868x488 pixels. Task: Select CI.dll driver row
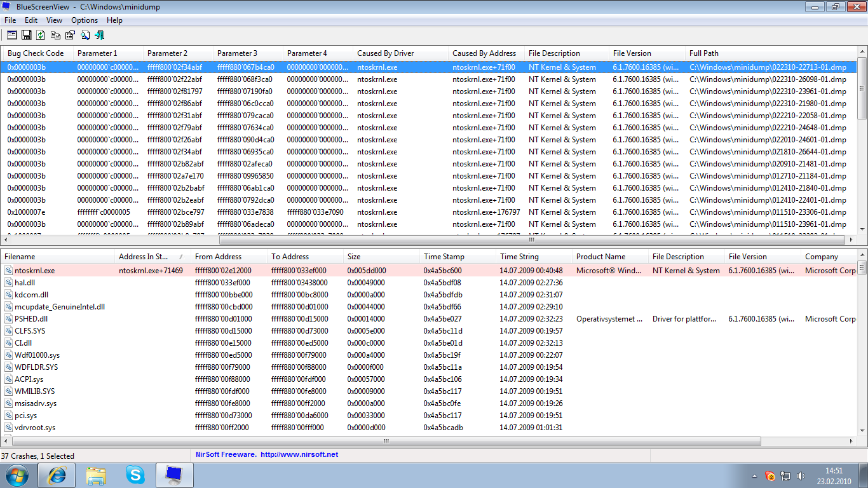click(x=429, y=343)
